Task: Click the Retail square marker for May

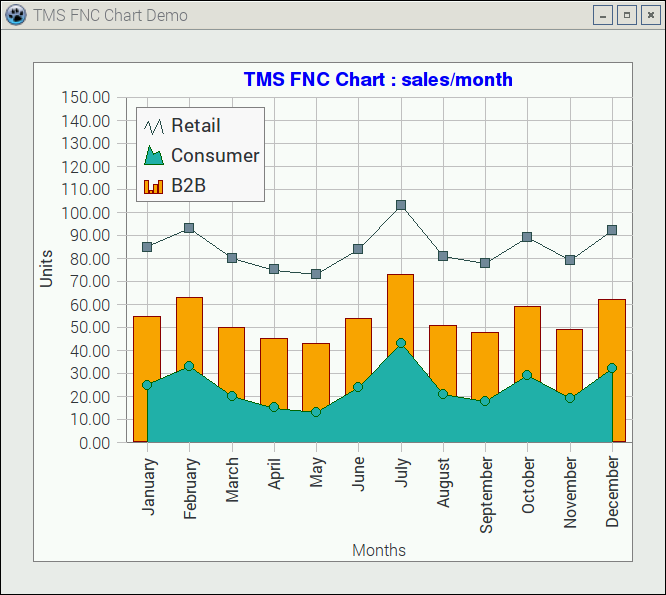Action: (316, 274)
